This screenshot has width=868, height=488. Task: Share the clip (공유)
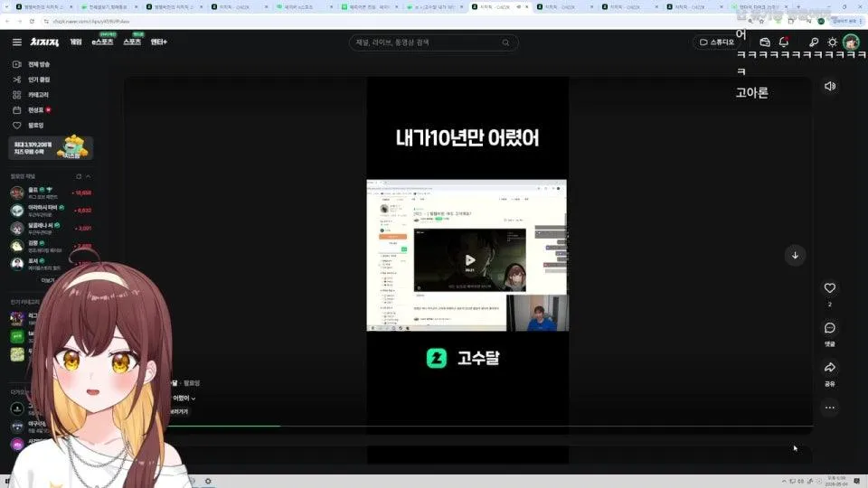(829, 368)
